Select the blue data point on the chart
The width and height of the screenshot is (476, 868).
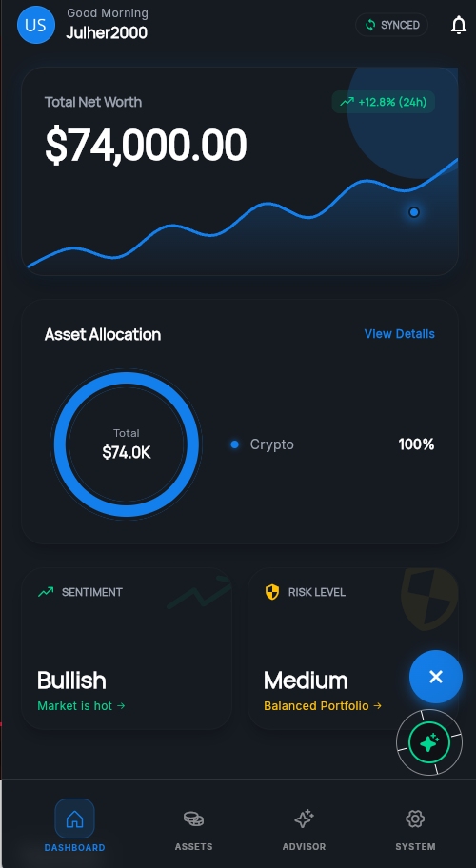(x=414, y=212)
